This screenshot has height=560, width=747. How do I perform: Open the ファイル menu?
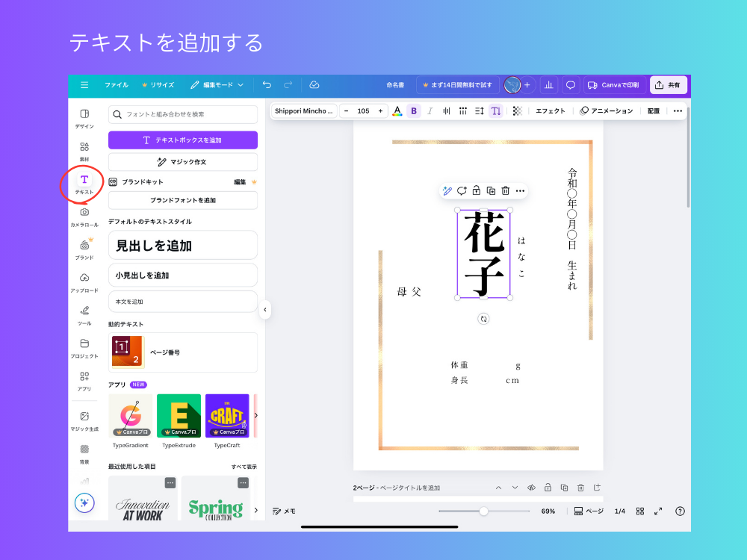coord(117,84)
